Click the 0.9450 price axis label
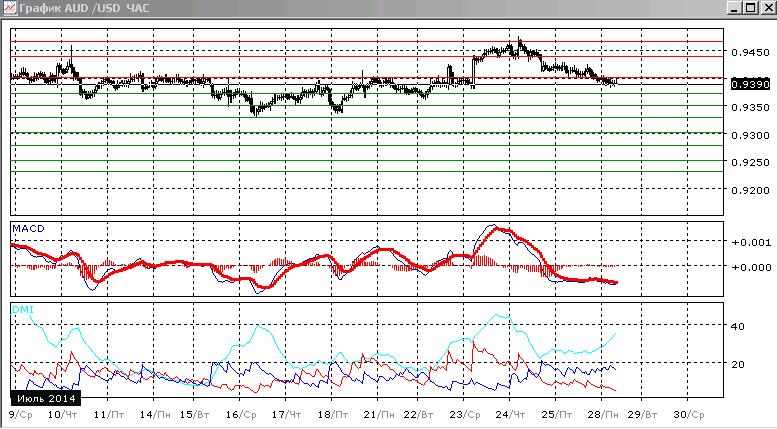The height and width of the screenshot is (429, 777). (750, 53)
